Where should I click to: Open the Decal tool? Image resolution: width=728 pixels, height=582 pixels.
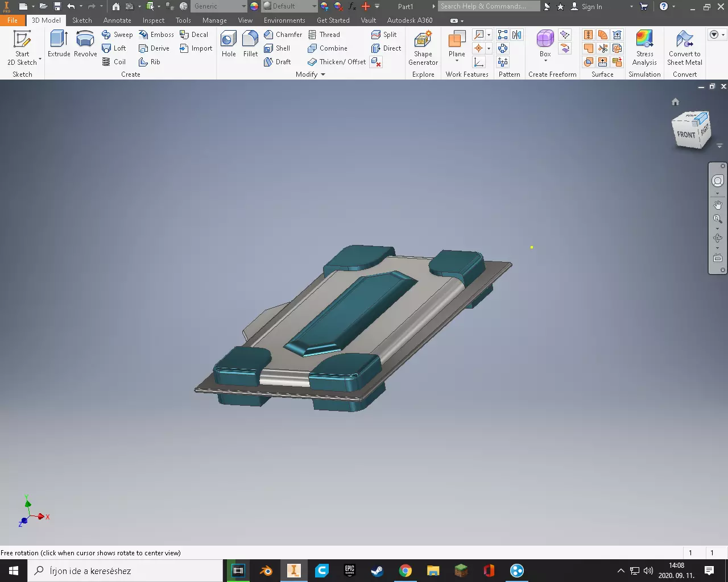(x=194, y=35)
